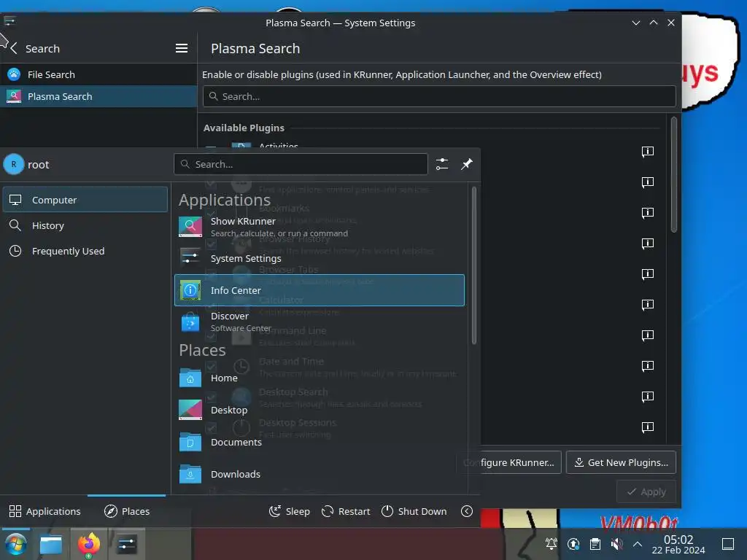Open the Home folder place
The height and width of the screenshot is (560, 747).
(x=320, y=378)
